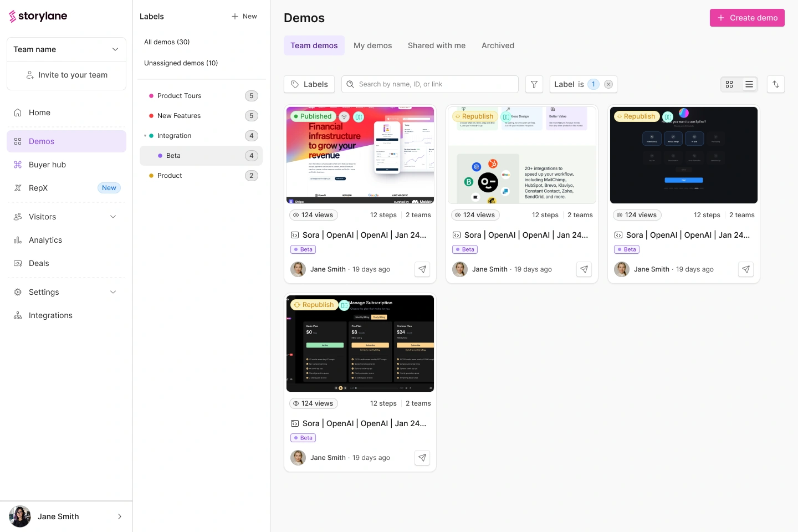Viewport: 798px width, 532px height.
Task: Focus the search by name, ID, or link field
Action: (x=430, y=84)
